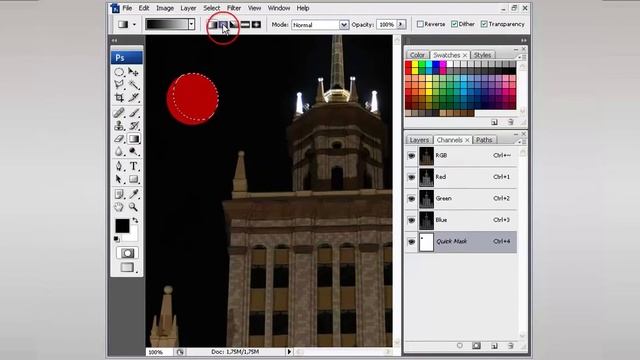640x360 pixels.
Task: Select the Eraser tool
Action: pos(119,139)
